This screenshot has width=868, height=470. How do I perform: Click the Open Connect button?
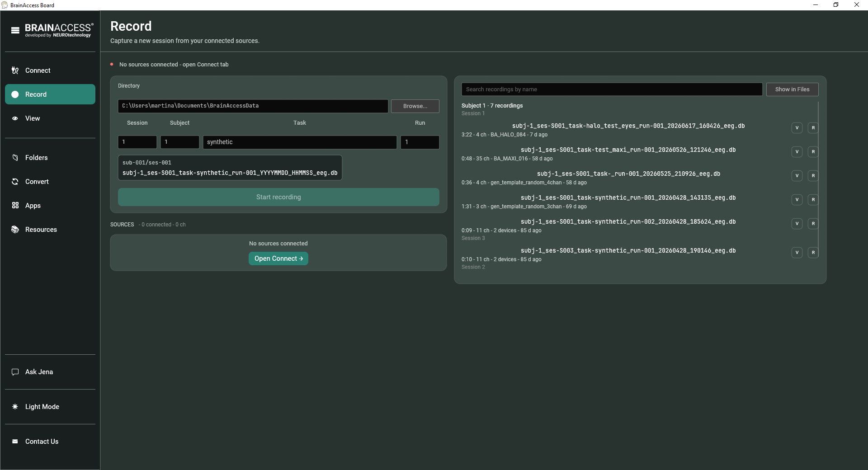[278, 258]
